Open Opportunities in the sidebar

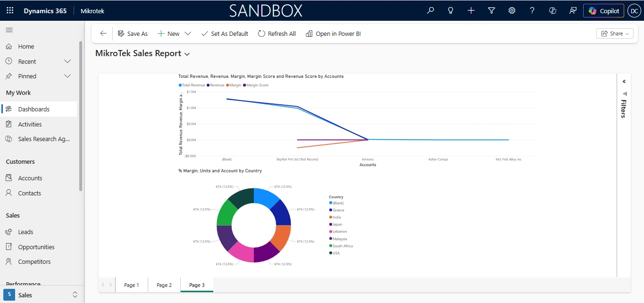[36, 247]
